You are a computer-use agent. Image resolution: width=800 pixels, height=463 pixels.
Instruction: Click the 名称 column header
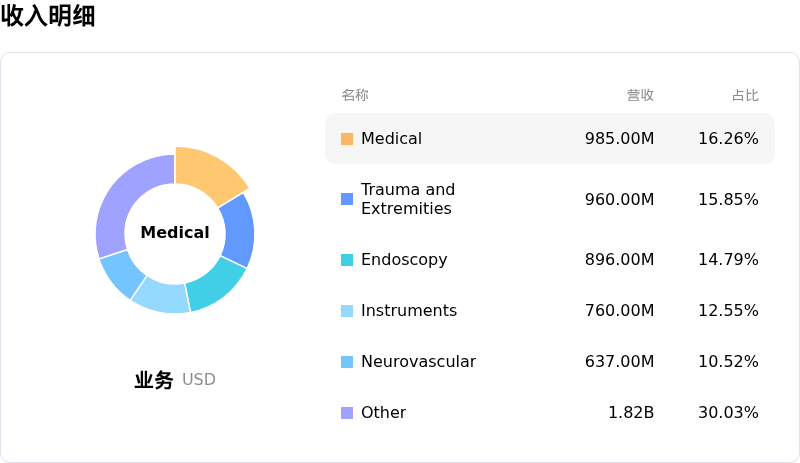[355, 96]
